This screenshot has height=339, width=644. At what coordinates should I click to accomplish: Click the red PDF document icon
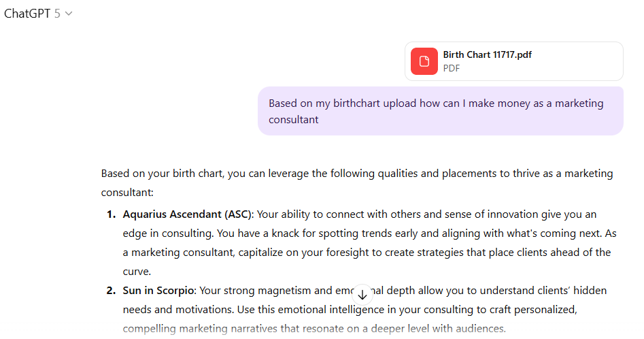tap(424, 61)
